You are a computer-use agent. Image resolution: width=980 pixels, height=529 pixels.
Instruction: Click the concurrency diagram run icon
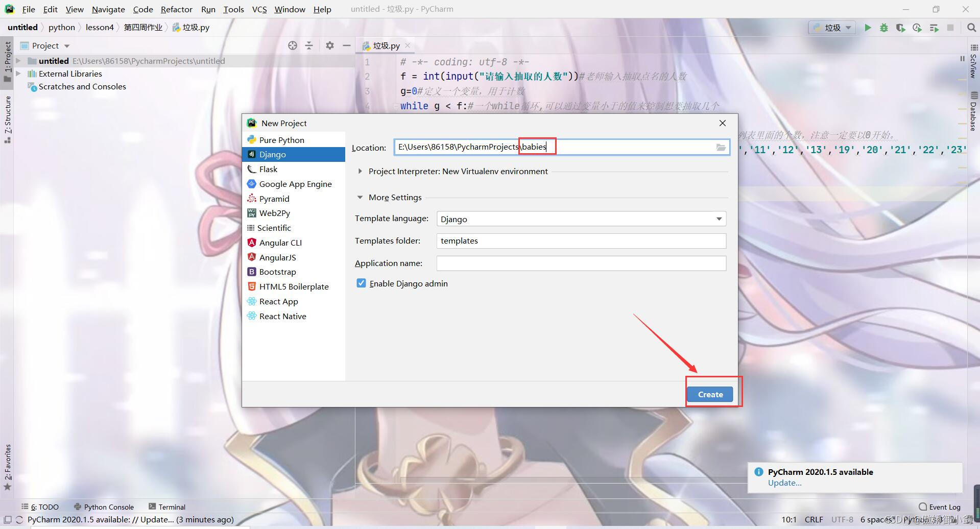click(934, 28)
